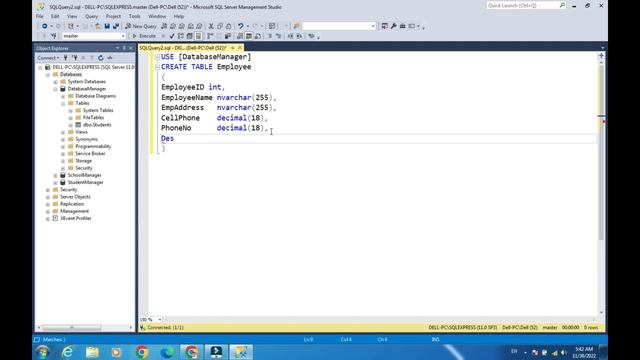The width and height of the screenshot is (640, 360).
Task: Open Internet Explorer from the taskbar
Action: [67, 352]
